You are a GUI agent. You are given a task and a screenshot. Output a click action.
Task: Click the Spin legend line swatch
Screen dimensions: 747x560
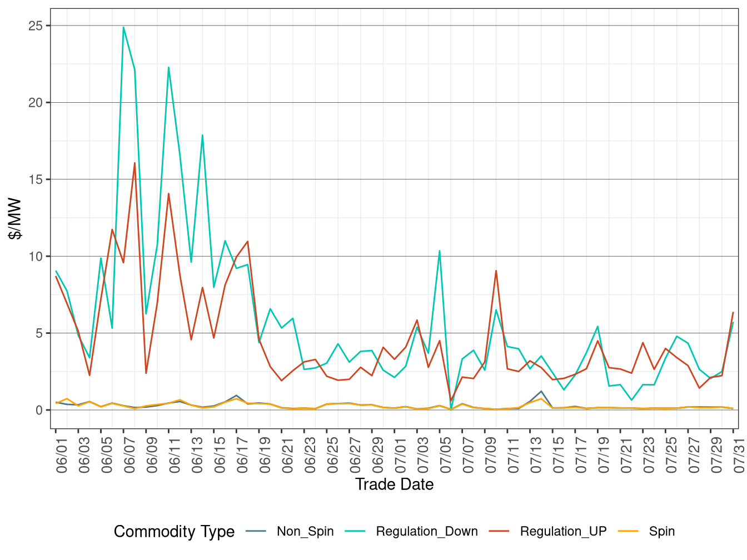628,532
